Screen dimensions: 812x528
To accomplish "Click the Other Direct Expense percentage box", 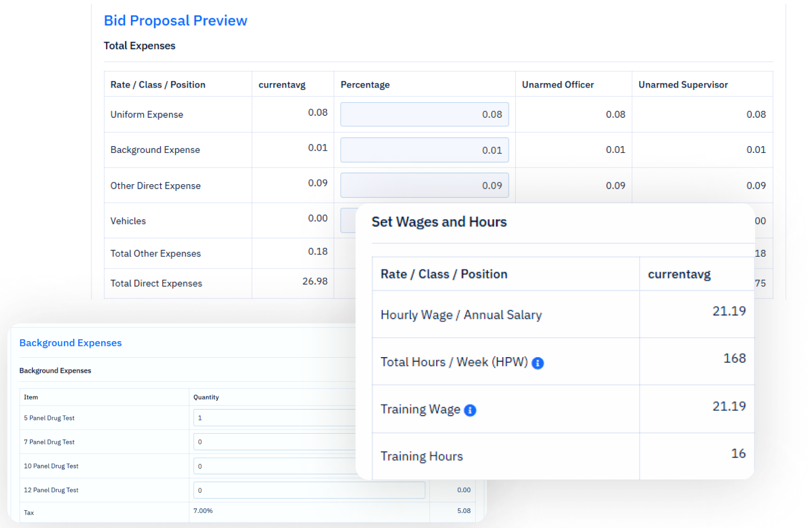I will click(x=424, y=185).
